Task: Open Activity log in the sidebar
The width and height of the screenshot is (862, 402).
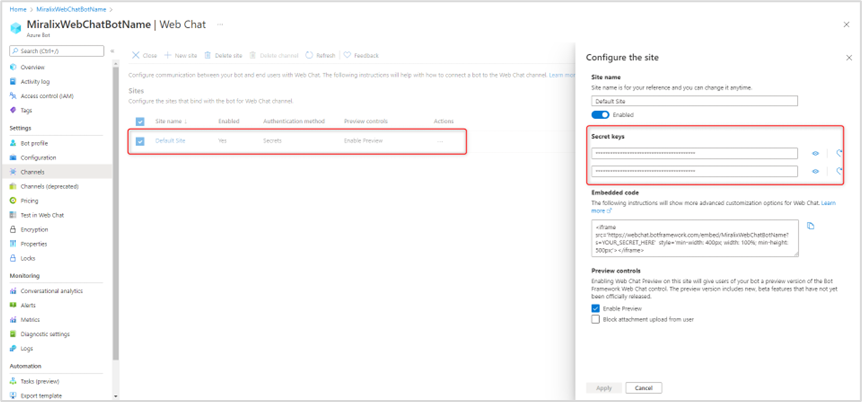Action: pos(35,81)
